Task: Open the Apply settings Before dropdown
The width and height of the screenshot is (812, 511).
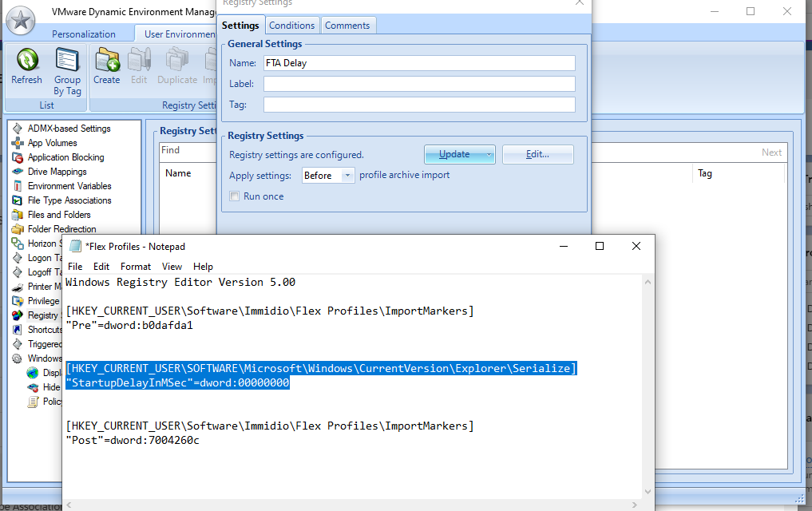Action: (328, 176)
